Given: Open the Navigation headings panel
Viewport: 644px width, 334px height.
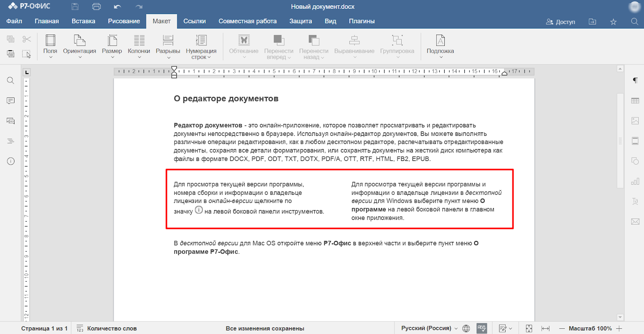Looking at the screenshot, I should tap(11, 141).
